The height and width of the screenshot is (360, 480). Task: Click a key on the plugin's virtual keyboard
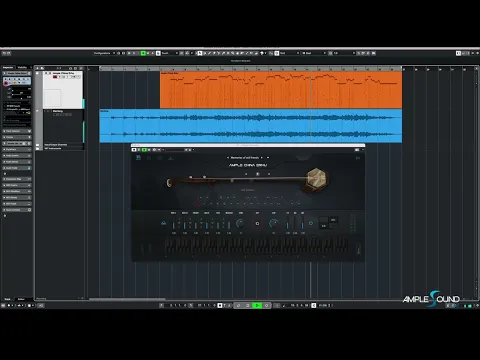coord(257,246)
